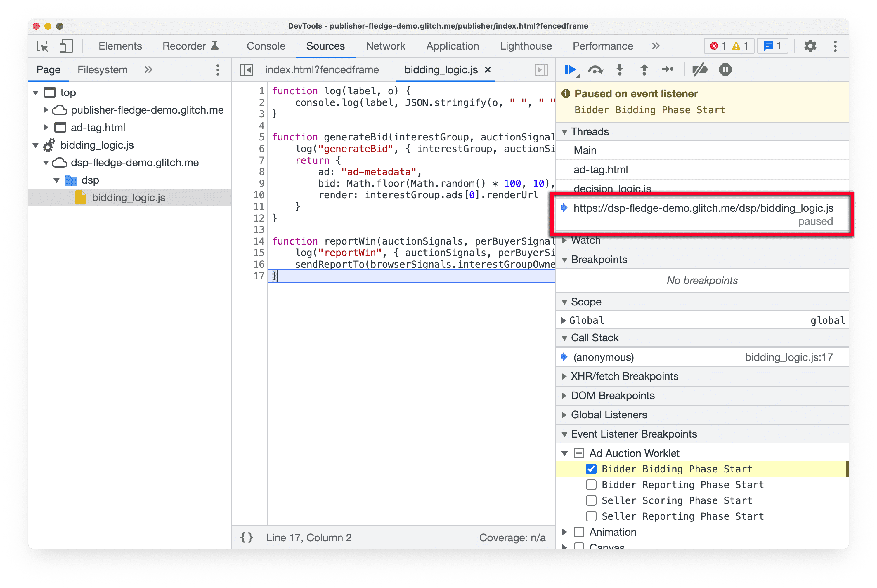Enable the Bidder Reporting Phase Start checkbox
This screenshot has width=877, height=588.
tap(590, 484)
